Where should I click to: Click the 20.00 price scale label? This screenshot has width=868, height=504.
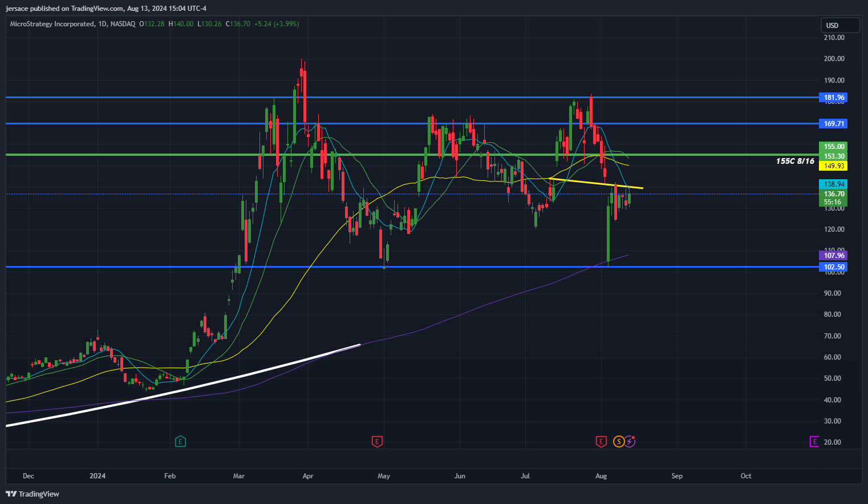coord(834,442)
